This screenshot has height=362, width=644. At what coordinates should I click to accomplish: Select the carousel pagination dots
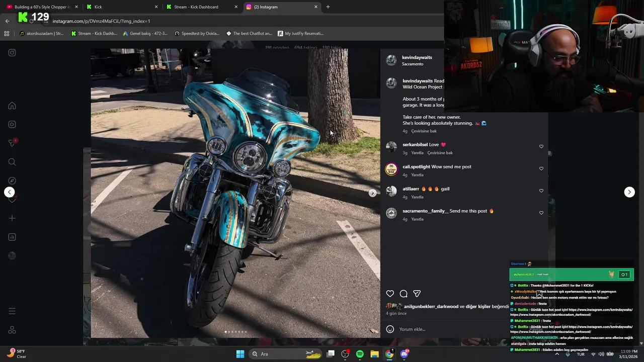click(x=235, y=332)
